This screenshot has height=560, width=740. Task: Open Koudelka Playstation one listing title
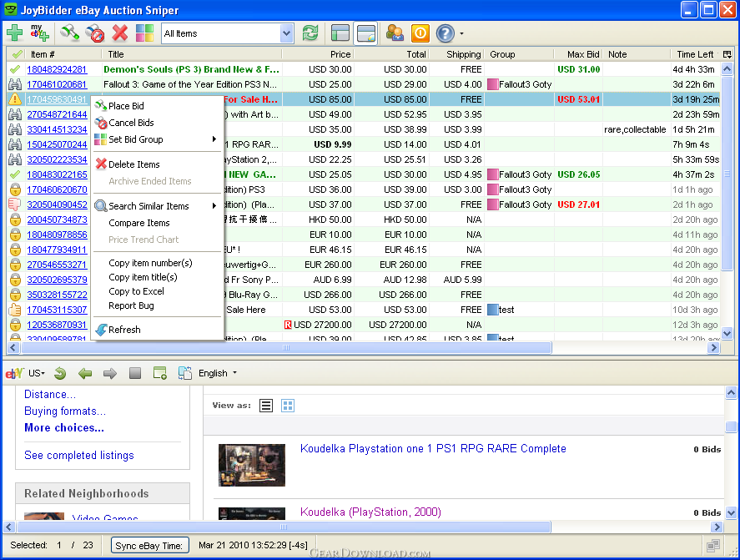click(x=433, y=448)
